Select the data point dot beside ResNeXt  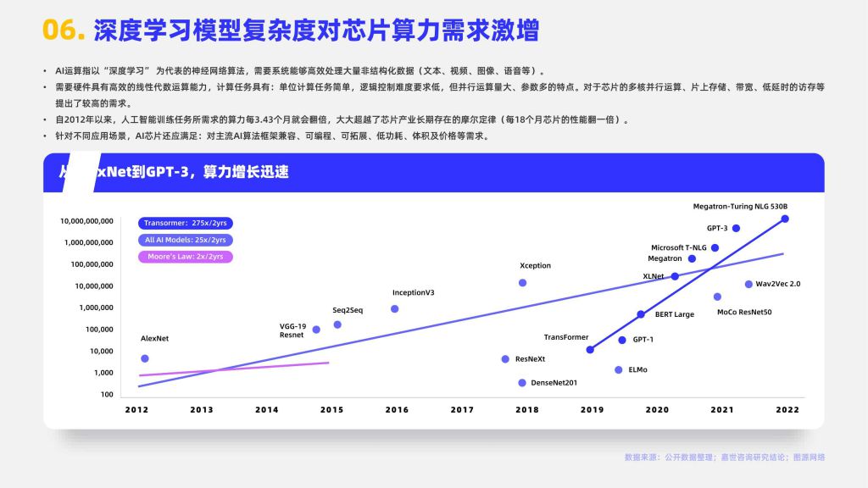pos(505,359)
